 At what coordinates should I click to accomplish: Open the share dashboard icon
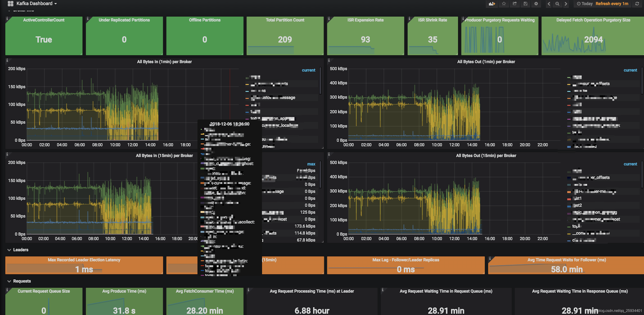click(514, 4)
